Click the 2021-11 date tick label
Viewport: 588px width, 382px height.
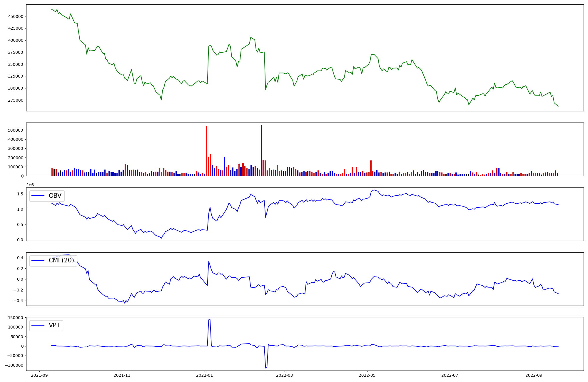(122, 375)
